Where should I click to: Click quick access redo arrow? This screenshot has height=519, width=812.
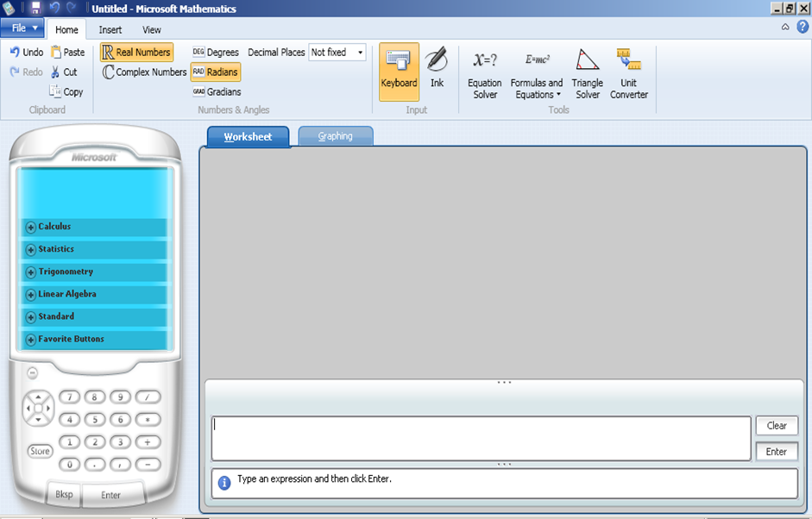click(71, 8)
